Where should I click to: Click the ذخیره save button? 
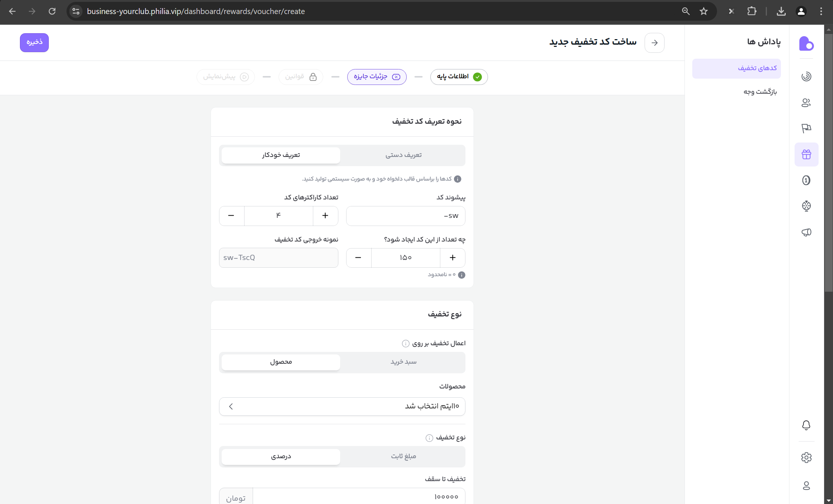coord(34,42)
